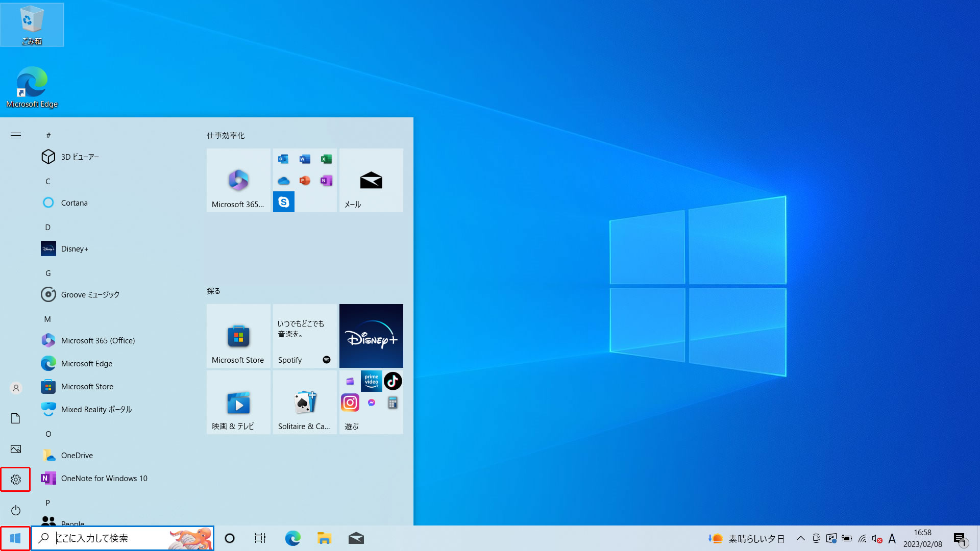The image size is (980, 551).
Task: Open Excel icon in Office tile folder
Action: 326,159
